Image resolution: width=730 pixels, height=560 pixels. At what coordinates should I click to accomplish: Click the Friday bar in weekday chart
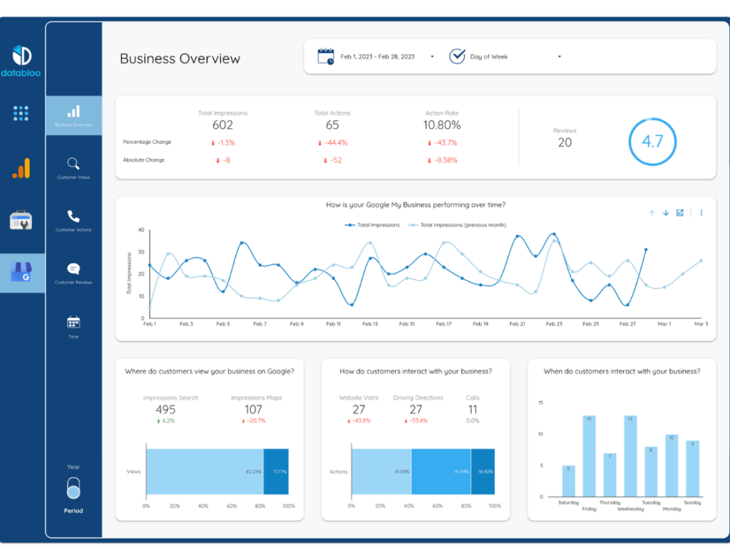point(589,456)
